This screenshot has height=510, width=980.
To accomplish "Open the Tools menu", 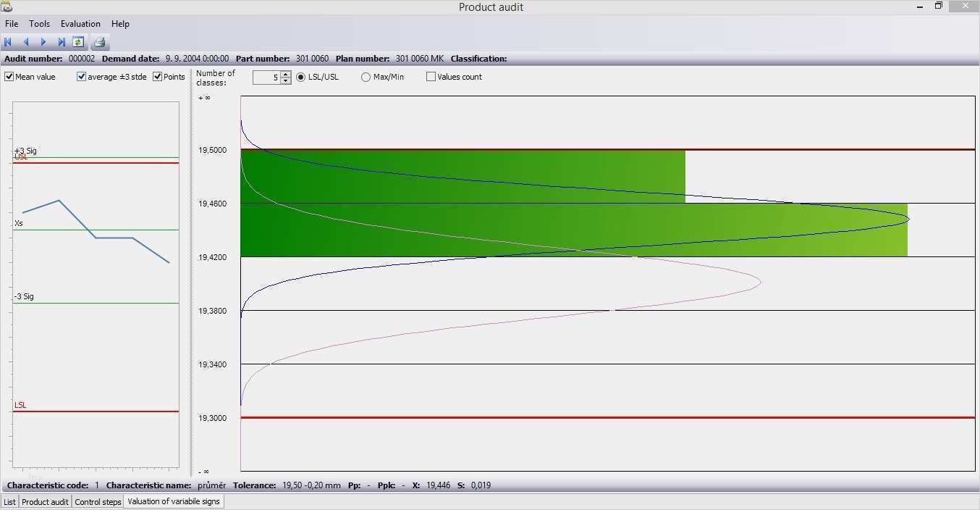I will pos(39,24).
